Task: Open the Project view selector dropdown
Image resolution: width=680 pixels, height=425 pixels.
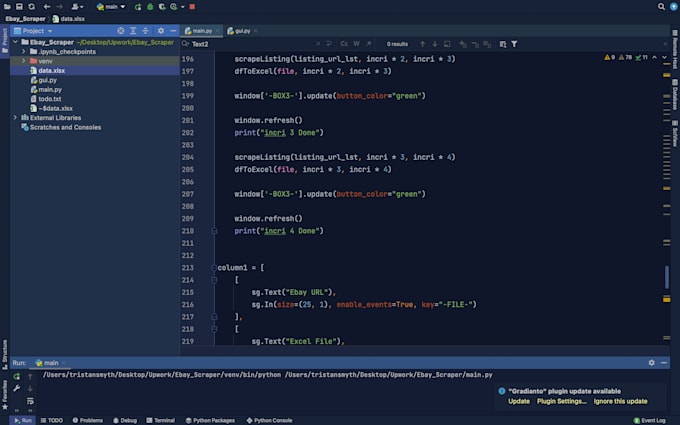Action: 33,31
